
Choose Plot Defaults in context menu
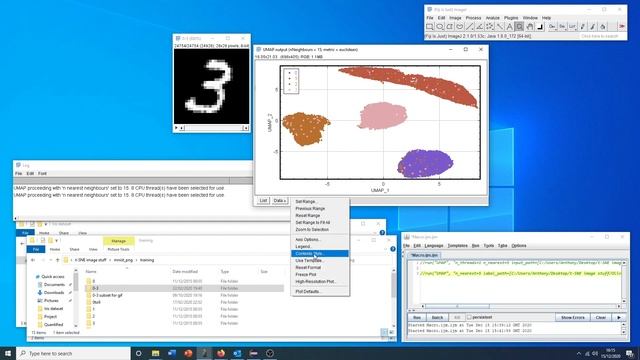point(320,291)
